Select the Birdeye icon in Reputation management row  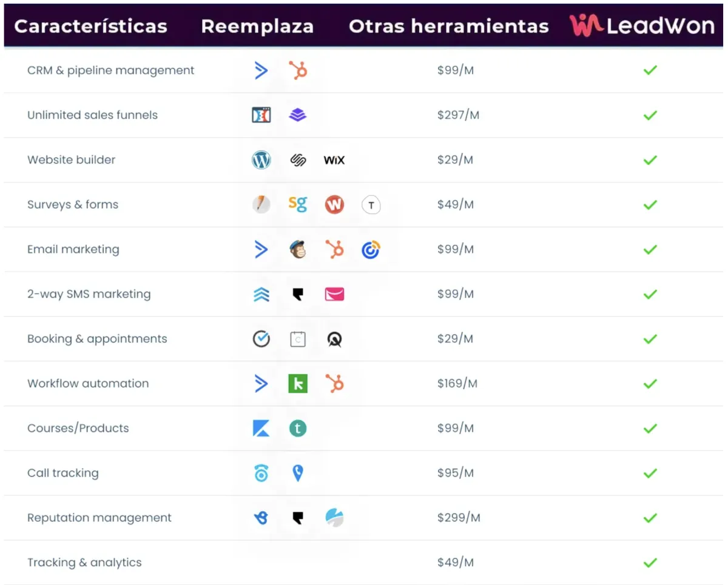[x=261, y=518]
